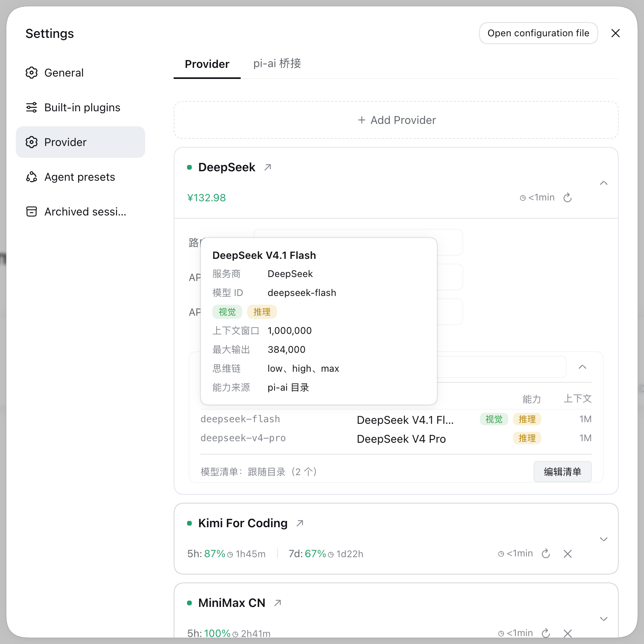Click Add Provider
Image resolution: width=644 pixels, height=644 pixels.
(x=396, y=120)
